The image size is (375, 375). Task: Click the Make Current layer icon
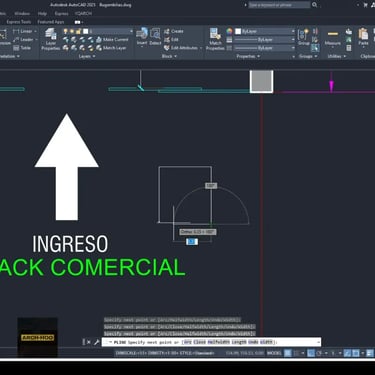click(x=99, y=40)
